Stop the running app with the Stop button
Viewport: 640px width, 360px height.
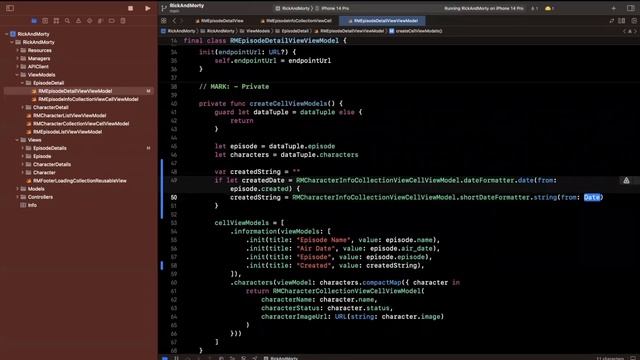(x=131, y=8)
